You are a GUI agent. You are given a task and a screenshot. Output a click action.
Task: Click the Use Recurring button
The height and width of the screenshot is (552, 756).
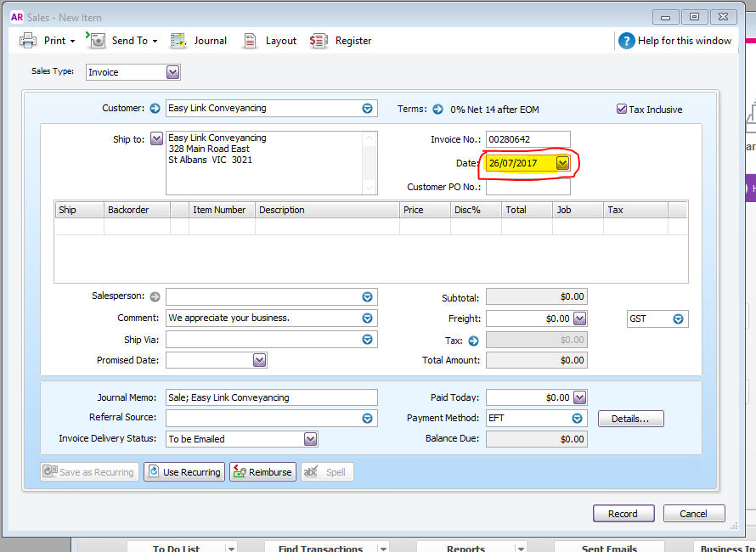tap(184, 472)
